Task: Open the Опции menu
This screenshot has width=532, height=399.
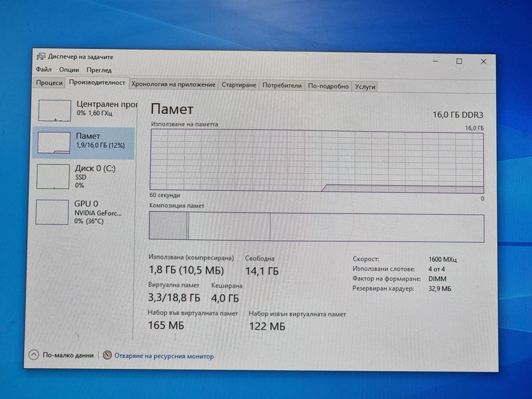Action: 69,70
